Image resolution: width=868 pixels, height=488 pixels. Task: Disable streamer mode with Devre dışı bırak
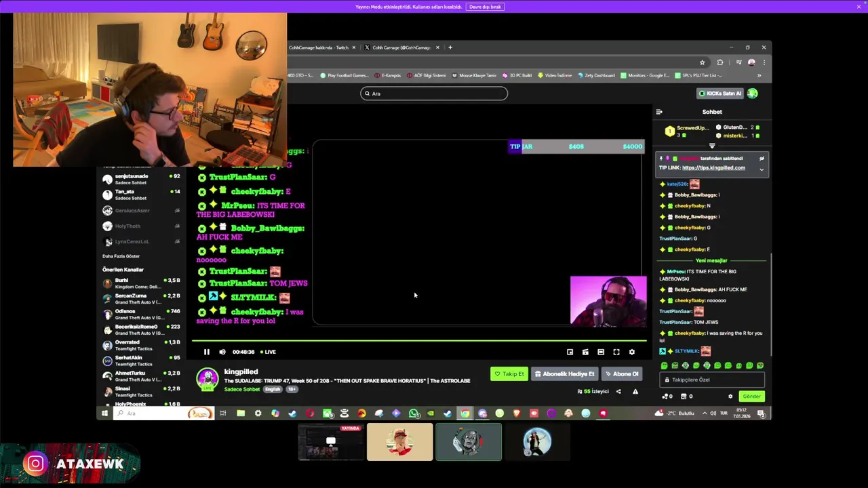[485, 7]
